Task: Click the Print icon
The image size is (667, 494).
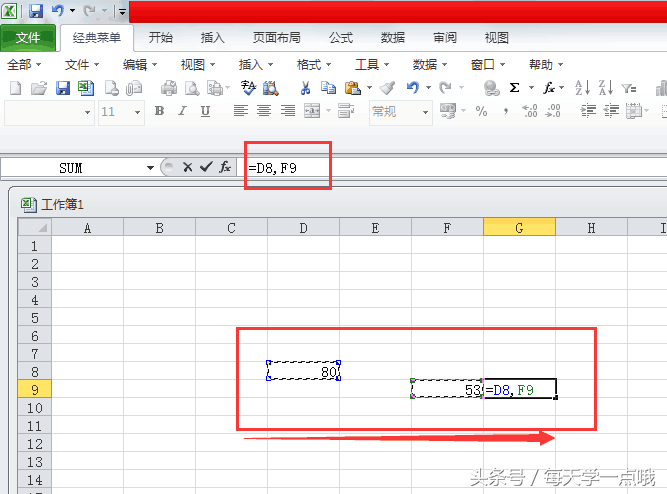Action: pyautogui.click(x=169, y=88)
